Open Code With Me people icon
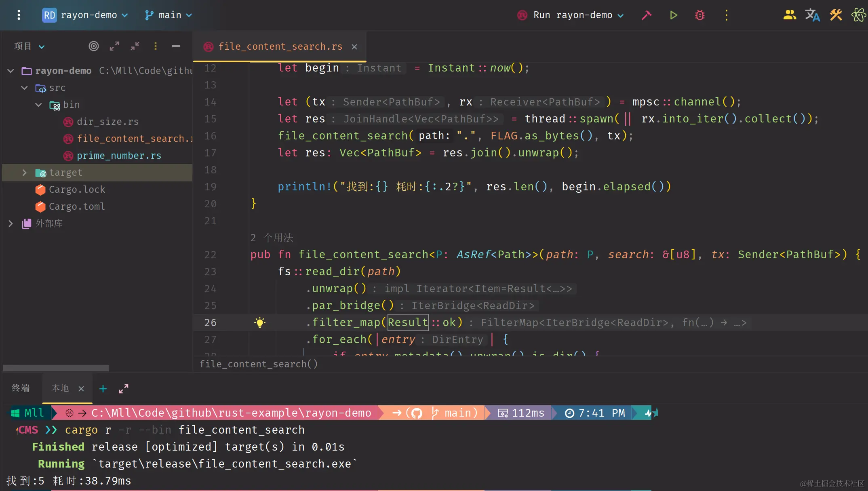868x491 pixels. pos(789,15)
